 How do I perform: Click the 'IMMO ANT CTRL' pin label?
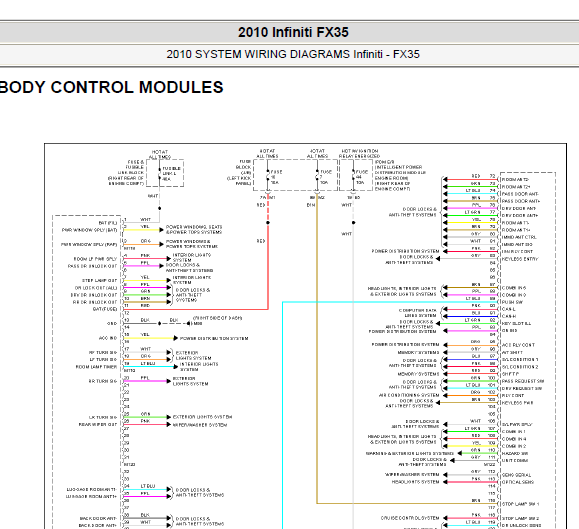point(519,237)
